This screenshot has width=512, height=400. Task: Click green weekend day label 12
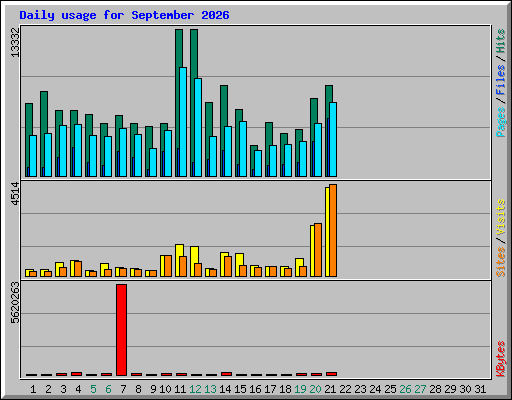(195, 389)
